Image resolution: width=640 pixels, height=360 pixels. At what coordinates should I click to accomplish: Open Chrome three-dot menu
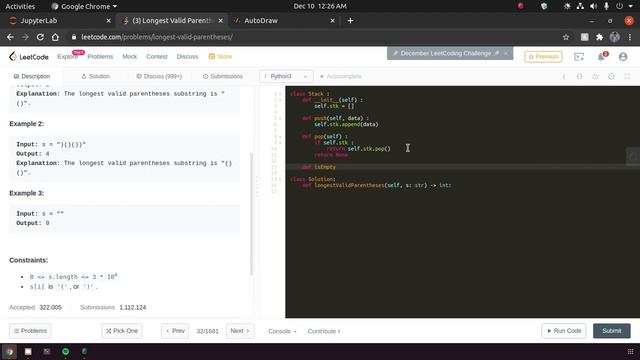[630, 37]
